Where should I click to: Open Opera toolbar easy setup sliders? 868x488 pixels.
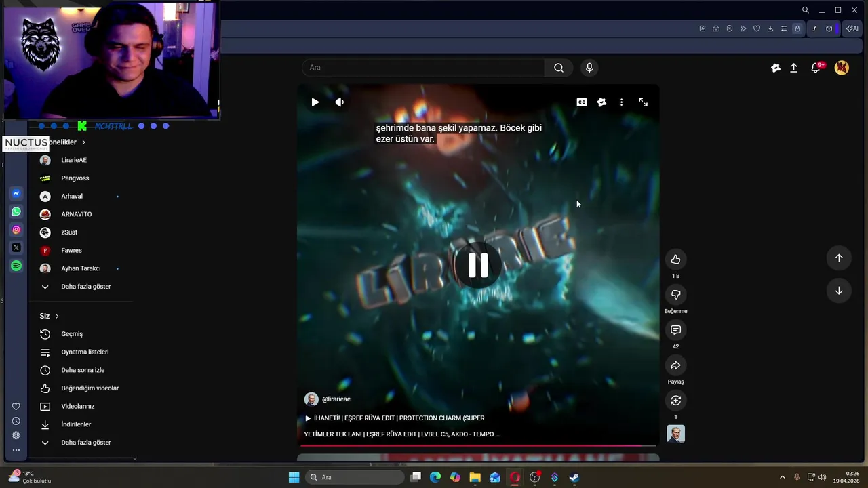(x=784, y=28)
